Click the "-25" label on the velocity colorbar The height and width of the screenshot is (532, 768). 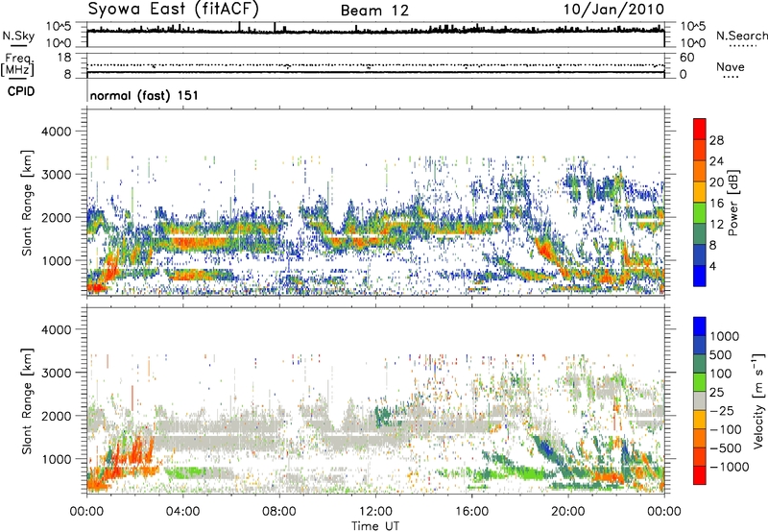point(721,411)
